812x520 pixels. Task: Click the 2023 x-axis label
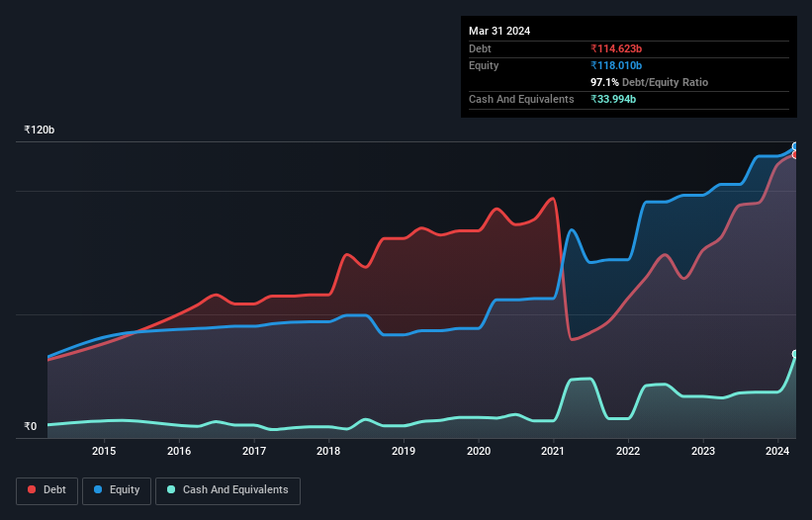pos(703,451)
